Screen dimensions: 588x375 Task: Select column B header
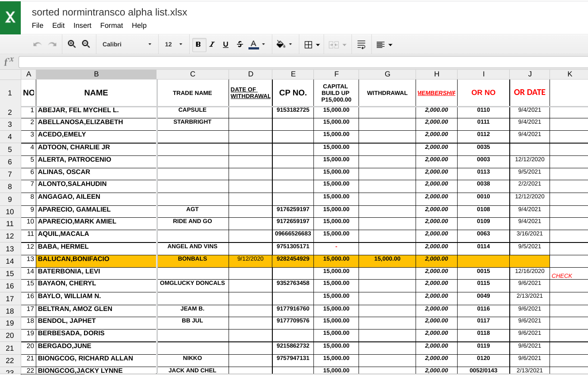(x=96, y=74)
